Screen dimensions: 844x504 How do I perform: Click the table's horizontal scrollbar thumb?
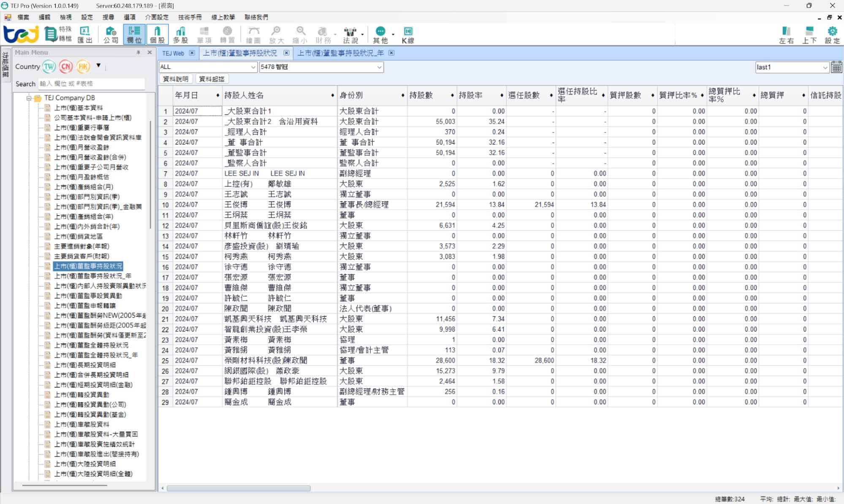(x=239, y=488)
